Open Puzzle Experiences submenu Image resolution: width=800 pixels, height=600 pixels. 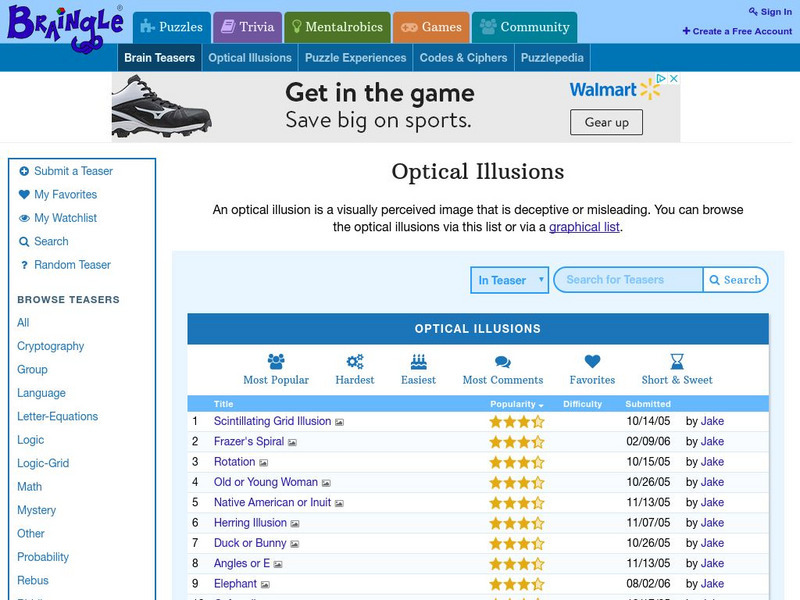356,58
